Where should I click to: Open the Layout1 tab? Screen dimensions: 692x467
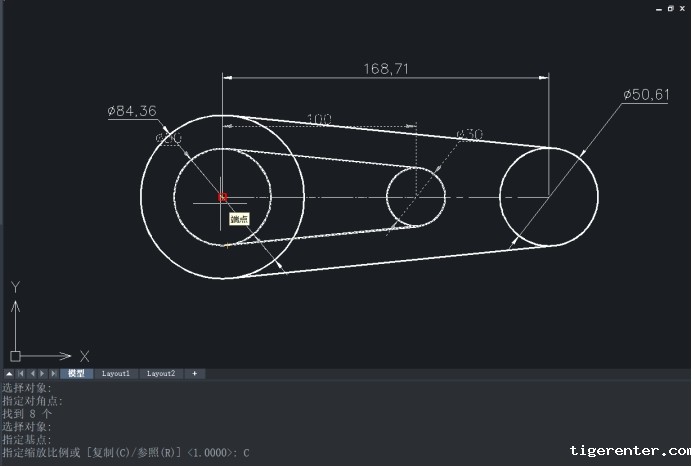tap(116, 374)
